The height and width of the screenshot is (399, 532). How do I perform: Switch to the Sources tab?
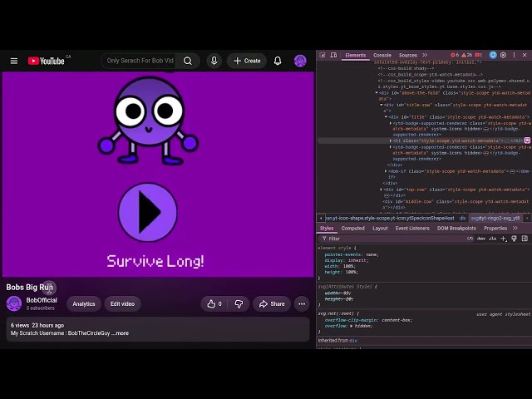pyautogui.click(x=408, y=55)
